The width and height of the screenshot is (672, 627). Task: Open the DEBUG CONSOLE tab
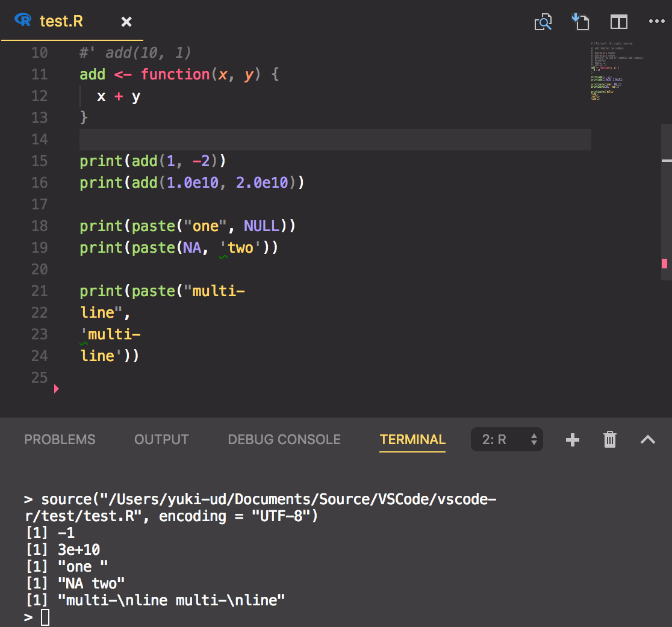click(x=284, y=439)
